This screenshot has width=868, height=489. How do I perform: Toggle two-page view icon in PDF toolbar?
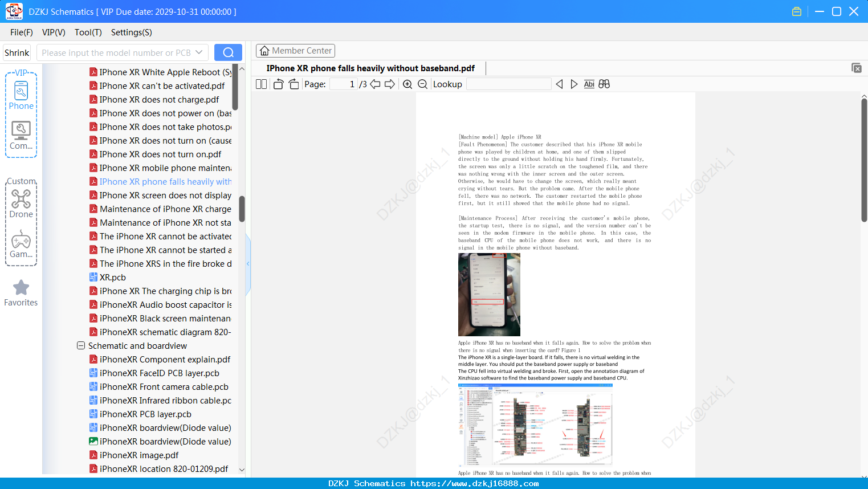point(262,84)
